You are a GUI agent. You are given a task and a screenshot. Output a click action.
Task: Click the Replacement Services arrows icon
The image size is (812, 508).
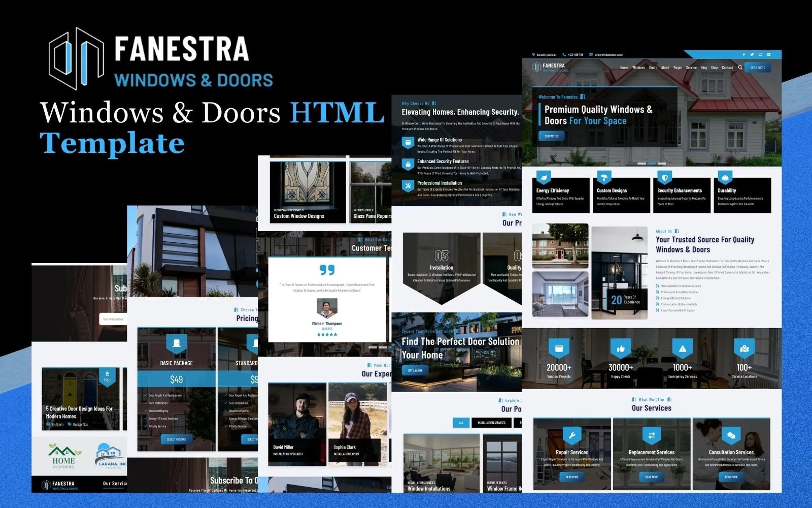click(x=652, y=436)
